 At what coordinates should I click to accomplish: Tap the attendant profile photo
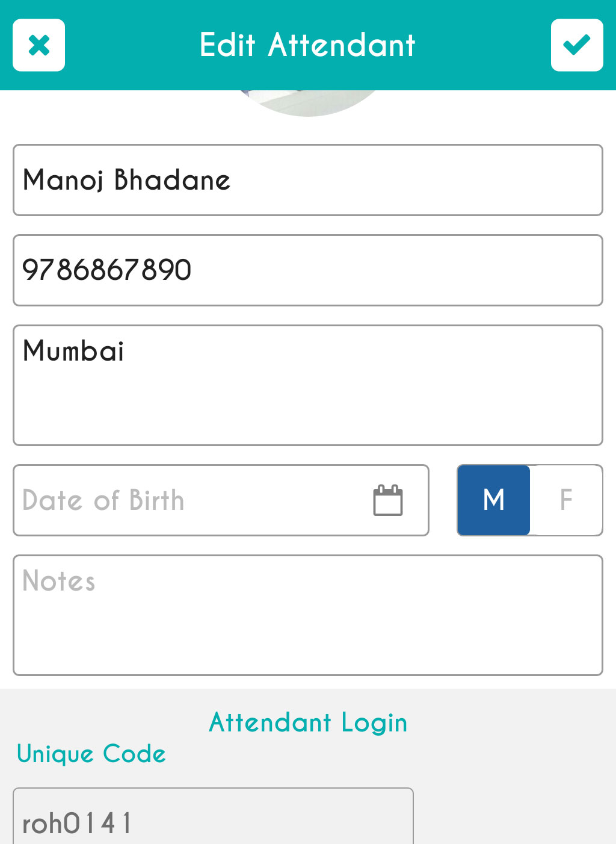click(308, 101)
